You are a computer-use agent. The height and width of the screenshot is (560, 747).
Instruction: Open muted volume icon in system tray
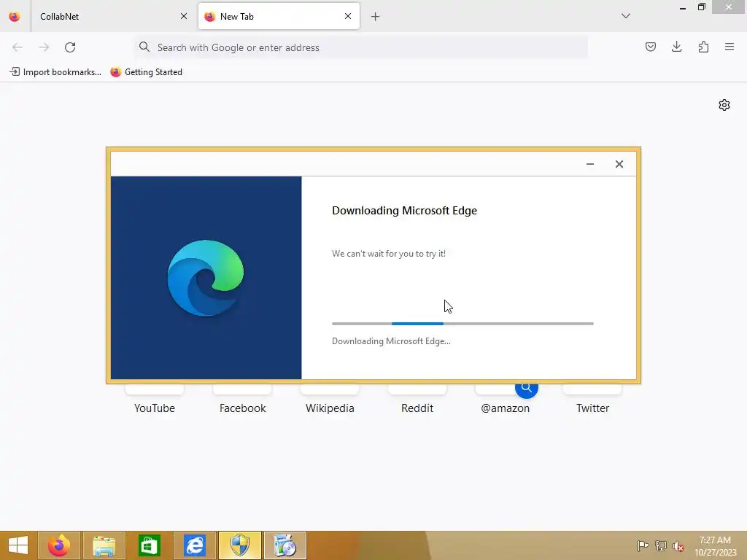click(x=678, y=546)
